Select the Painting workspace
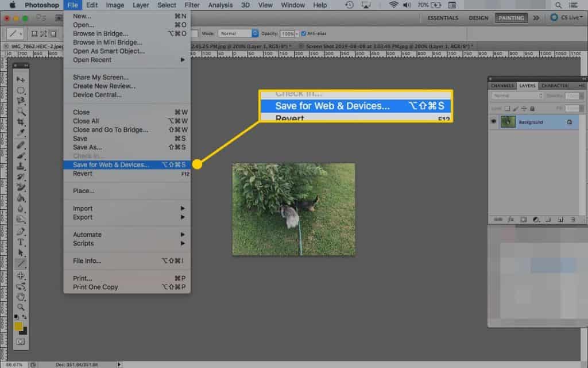 511,18
